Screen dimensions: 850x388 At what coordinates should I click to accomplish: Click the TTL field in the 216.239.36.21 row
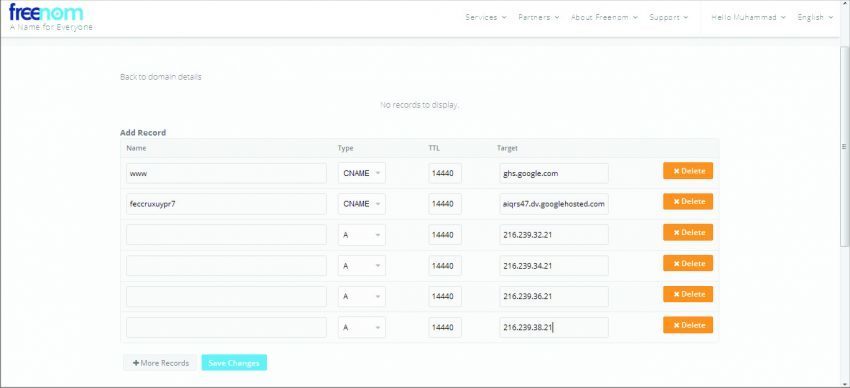click(445, 296)
